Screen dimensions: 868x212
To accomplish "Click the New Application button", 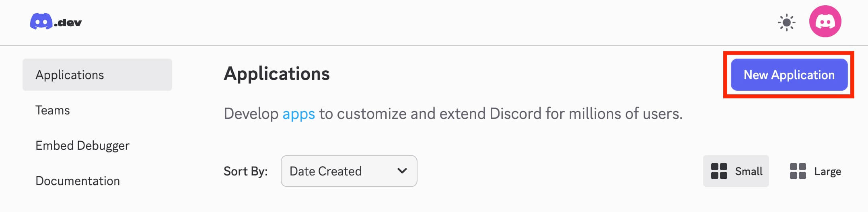I will [x=789, y=75].
